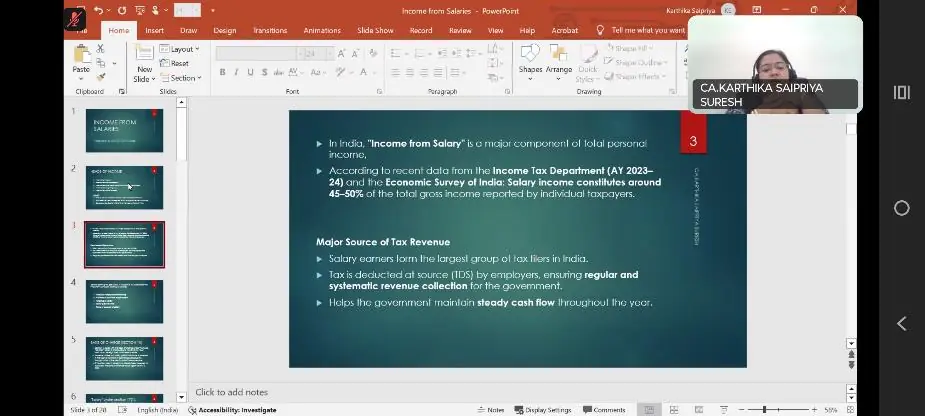
Task: Toggle Center paragraph alignment
Action: 410,73
